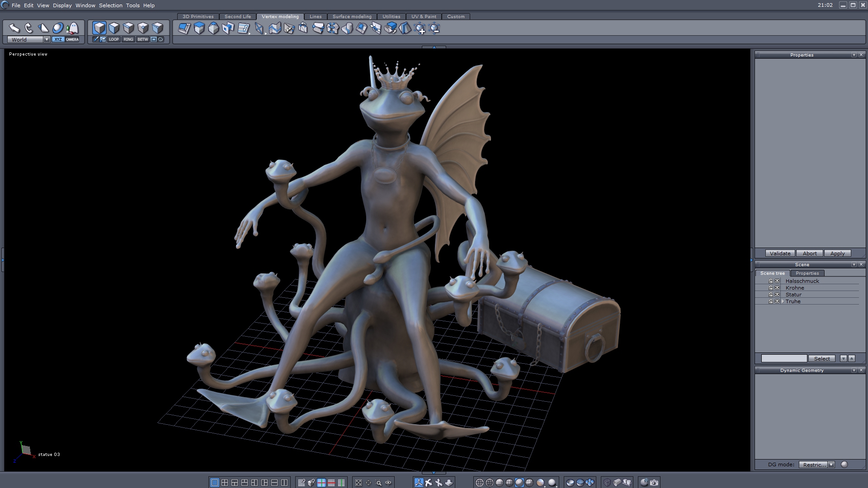The height and width of the screenshot is (488, 868).
Task: Click the search field in Scene panel
Action: click(x=784, y=358)
